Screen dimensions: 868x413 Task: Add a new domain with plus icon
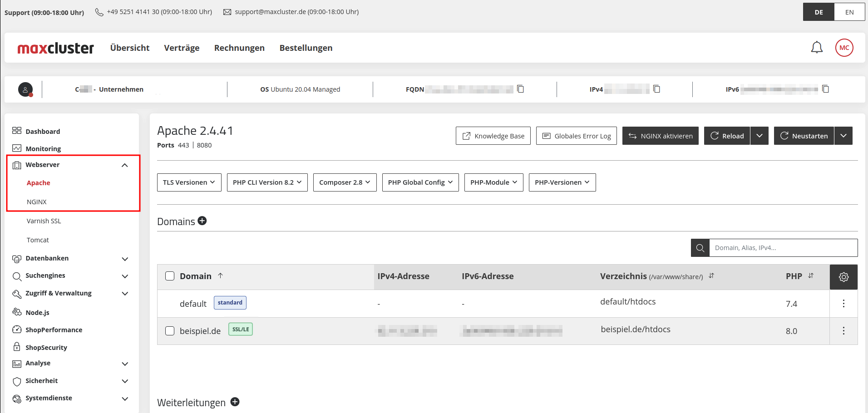pyautogui.click(x=202, y=221)
